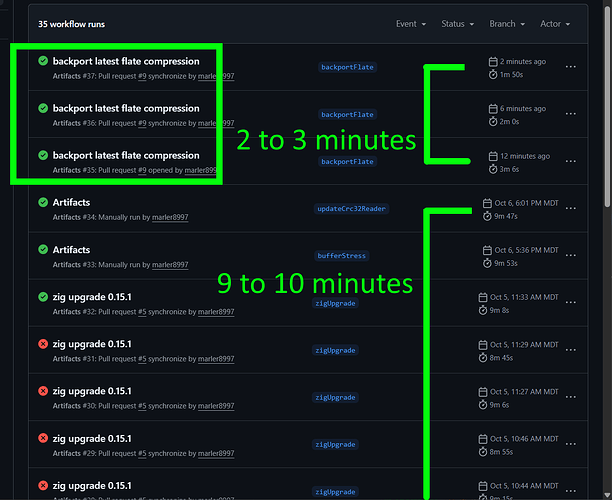The image size is (612, 500).
Task: Click the red failed icon for run #31
Action: [43, 344]
